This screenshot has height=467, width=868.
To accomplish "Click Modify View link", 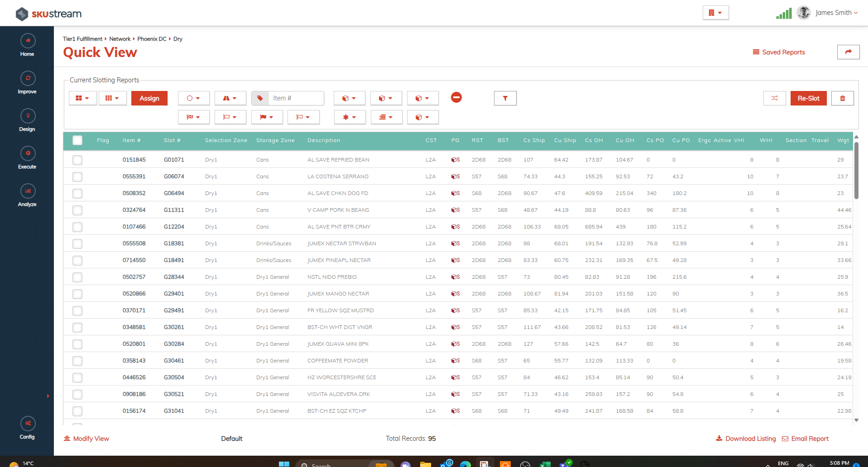I will pyautogui.click(x=86, y=438).
